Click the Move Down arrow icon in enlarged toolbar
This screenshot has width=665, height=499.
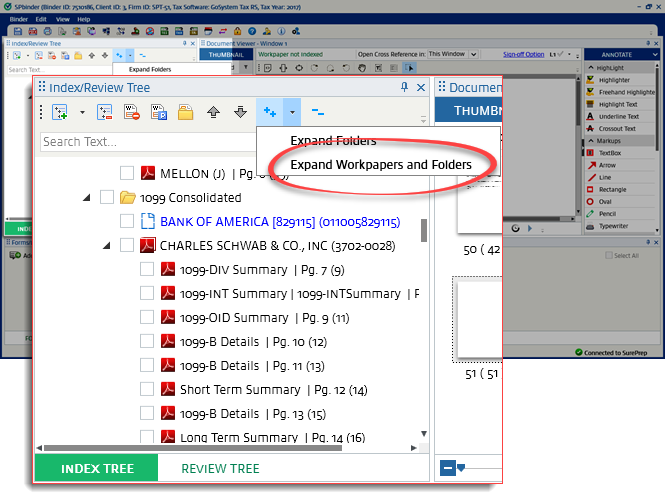point(240,112)
